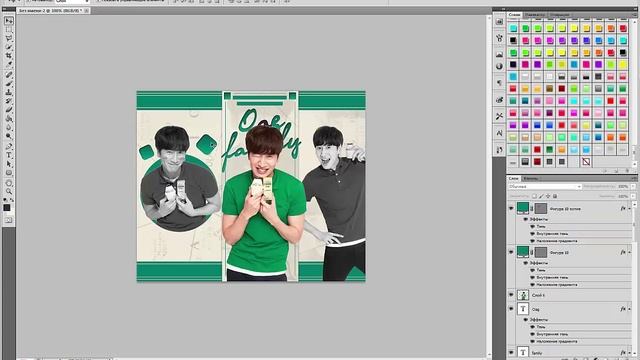Switch to the tab next to Стили

tap(534, 15)
